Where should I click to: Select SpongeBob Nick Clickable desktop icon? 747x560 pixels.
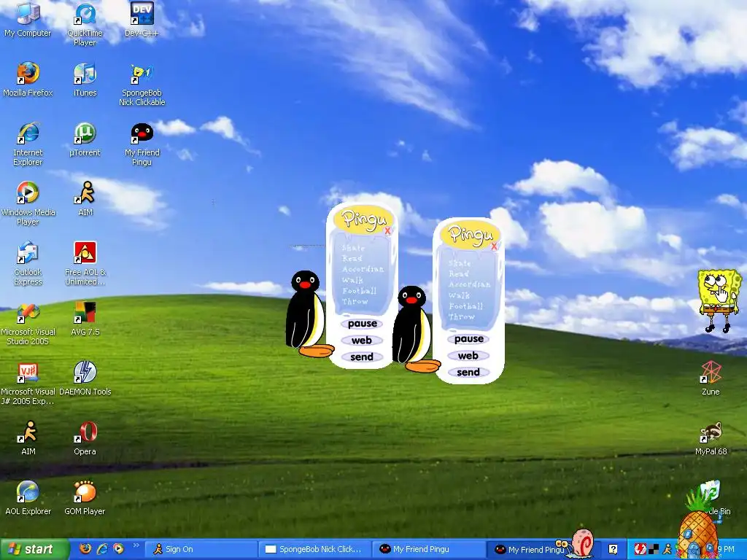pyautogui.click(x=142, y=85)
